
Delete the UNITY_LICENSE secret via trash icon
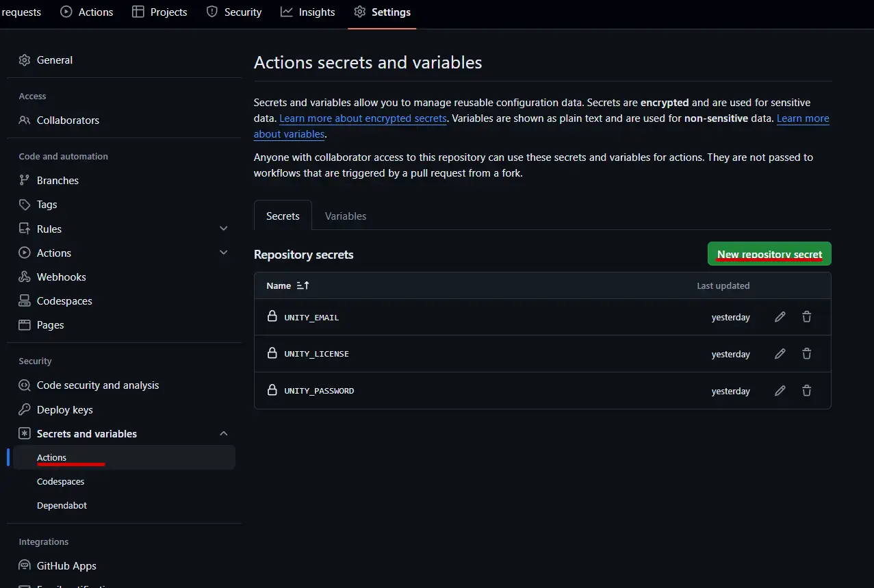tap(806, 353)
